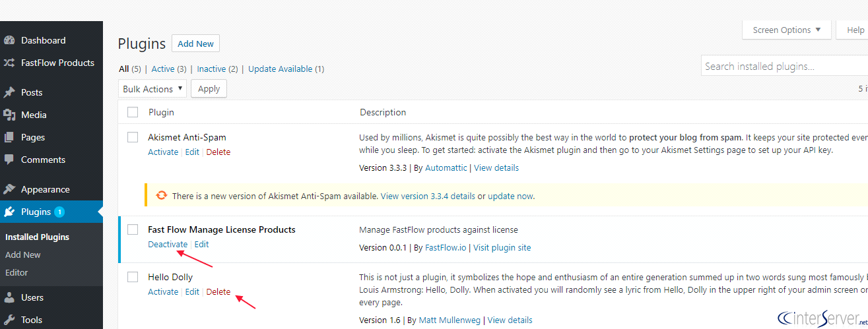Image resolution: width=868 pixels, height=329 pixels.
Task: Click the Description column header
Action: [383, 112]
